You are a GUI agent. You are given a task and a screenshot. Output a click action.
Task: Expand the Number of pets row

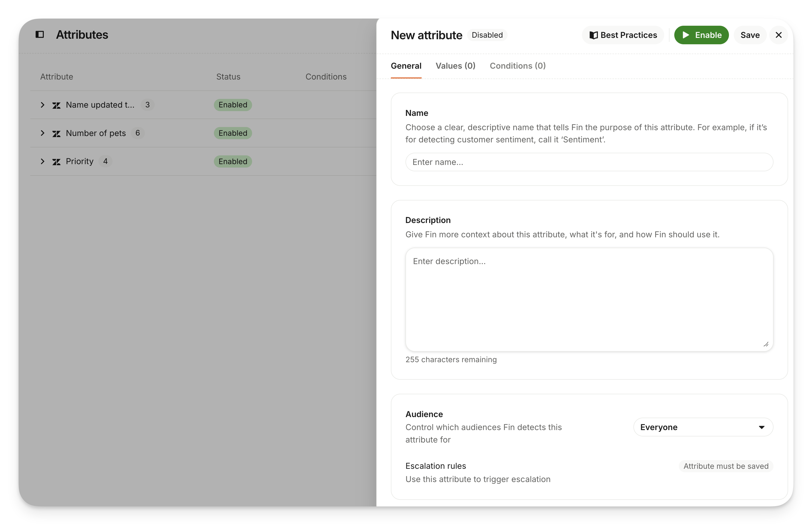pyautogui.click(x=43, y=133)
